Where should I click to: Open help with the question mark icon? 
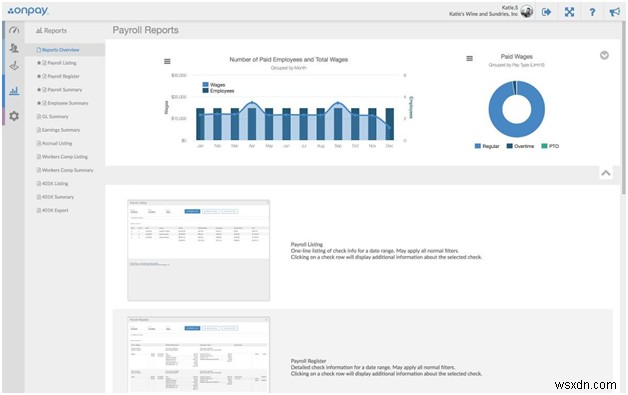(x=592, y=12)
